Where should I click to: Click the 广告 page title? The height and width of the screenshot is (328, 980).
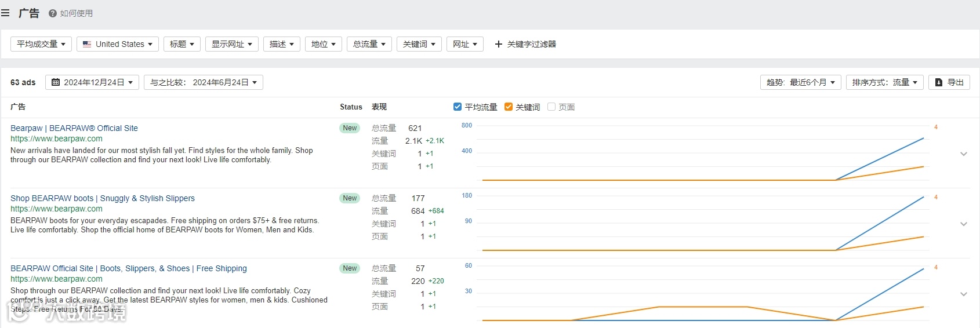(29, 13)
